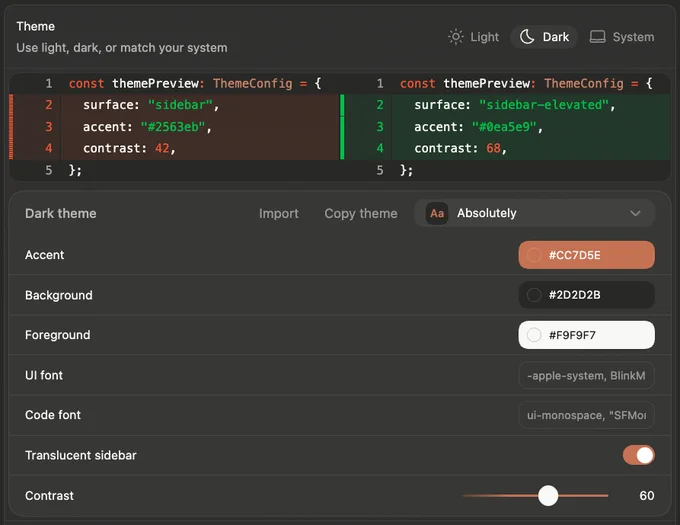Click the UI font input field
This screenshot has height=525, width=680.
[x=586, y=375]
